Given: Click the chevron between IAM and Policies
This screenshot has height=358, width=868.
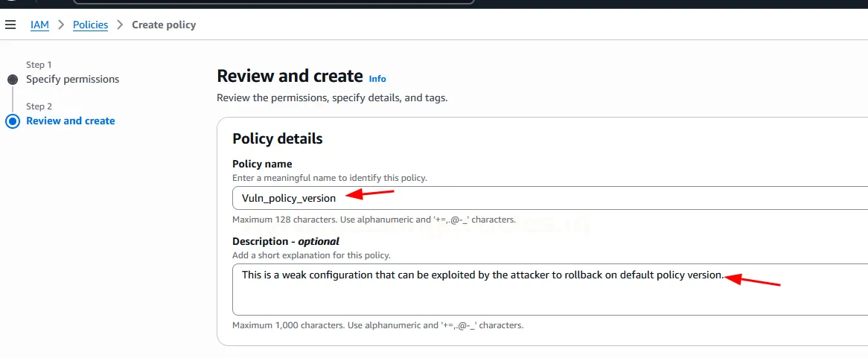Looking at the screenshot, I should click(61, 25).
